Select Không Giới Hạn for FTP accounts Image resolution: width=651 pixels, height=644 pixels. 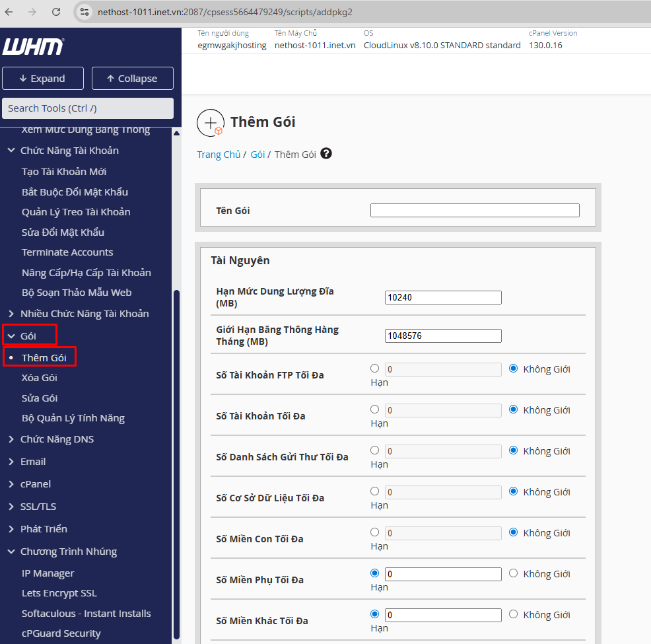(x=513, y=369)
